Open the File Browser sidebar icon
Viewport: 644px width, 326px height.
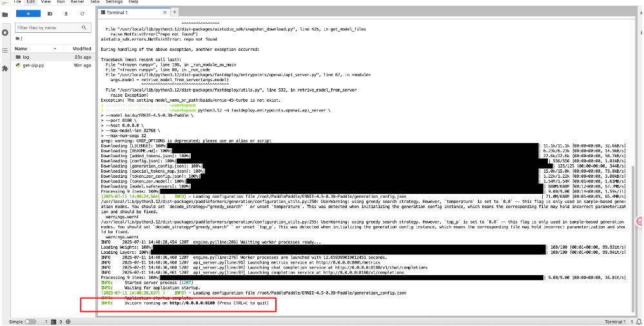pyautogui.click(x=5, y=14)
